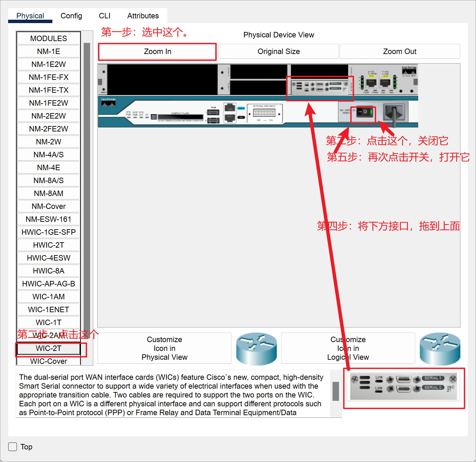The height and width of the screenshot is (462, 476).
Task: Switch to the Physical tab
Action: [x=30, y=16]
